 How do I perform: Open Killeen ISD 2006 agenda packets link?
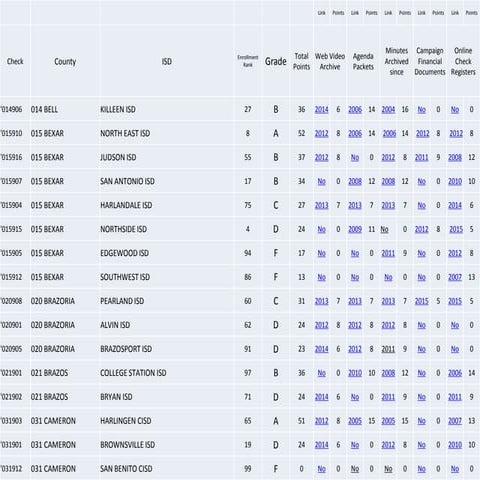click(355, 110)
